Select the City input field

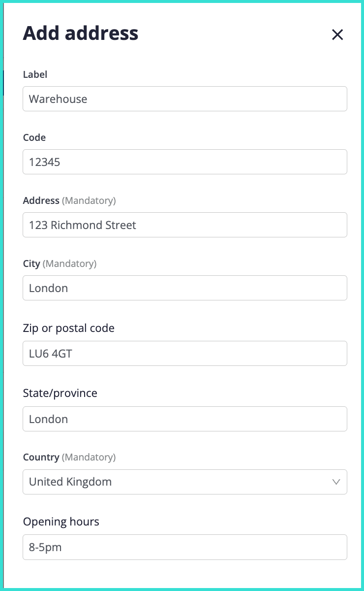click(184, 288)
